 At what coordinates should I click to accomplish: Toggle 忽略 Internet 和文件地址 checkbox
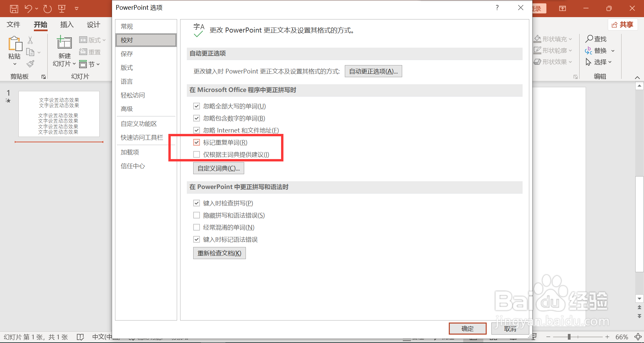197,130
